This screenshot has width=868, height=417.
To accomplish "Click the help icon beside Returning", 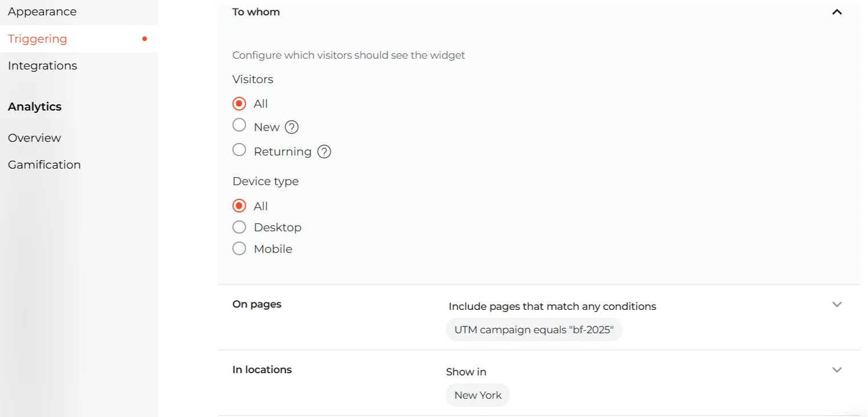I will pyautogui.click(x=324, y=152).
